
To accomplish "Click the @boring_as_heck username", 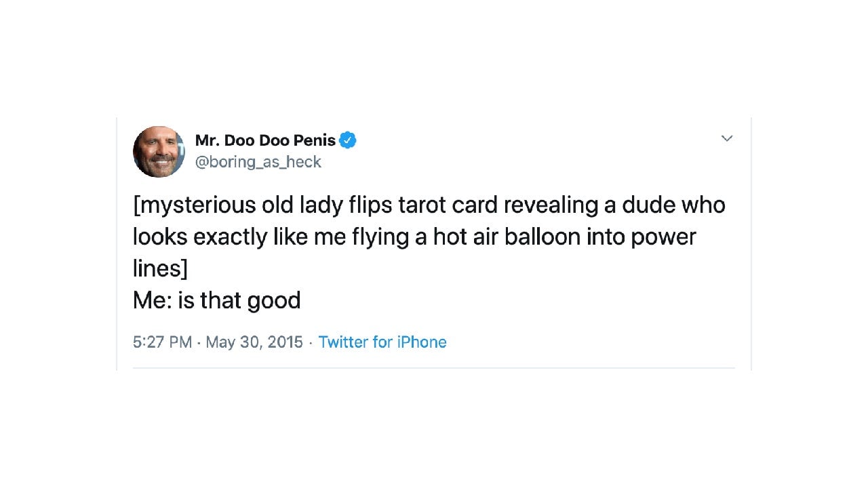I will (258, 162).
